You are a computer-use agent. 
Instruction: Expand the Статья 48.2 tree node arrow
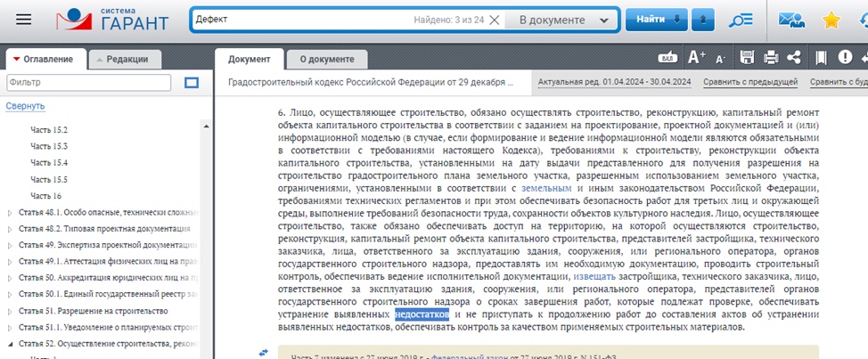[x=11, y=229]
